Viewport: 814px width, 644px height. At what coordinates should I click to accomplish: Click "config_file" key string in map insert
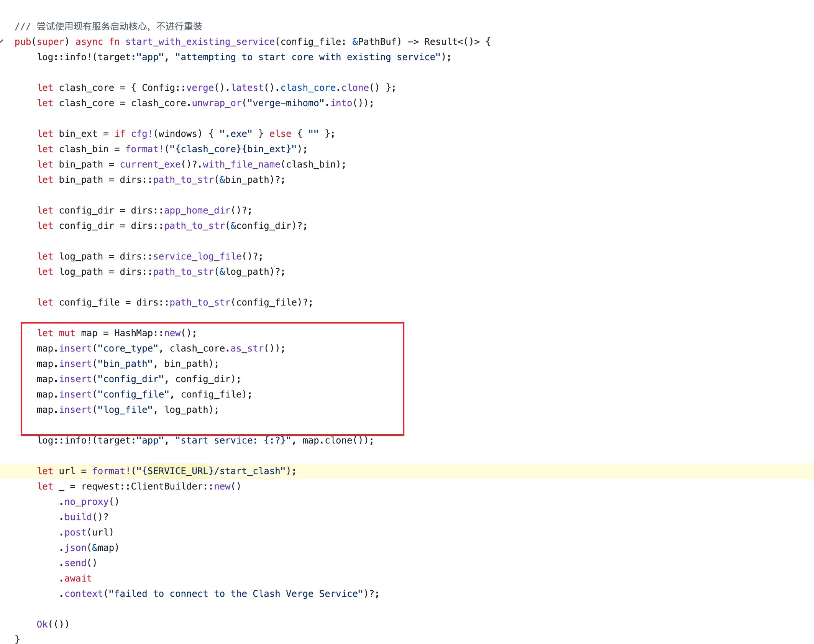pos(133,394)
